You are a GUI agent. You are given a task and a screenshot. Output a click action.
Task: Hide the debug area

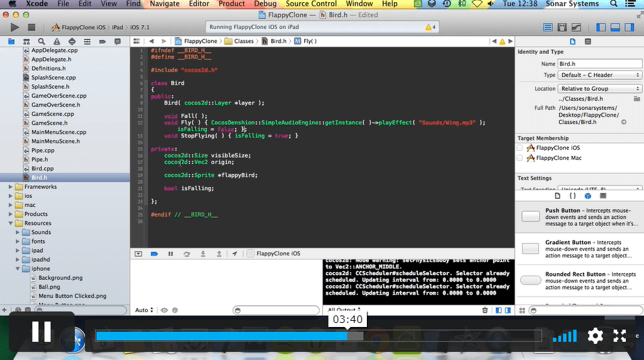coord(138,253)
